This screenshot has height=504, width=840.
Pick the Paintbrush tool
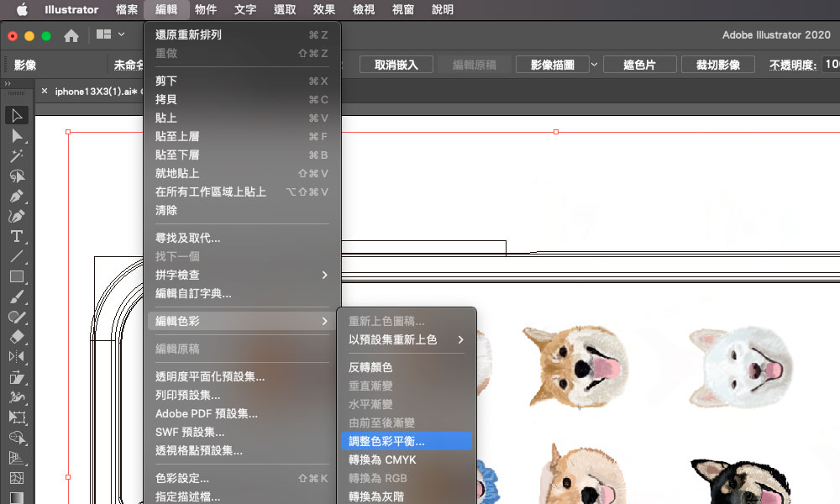click(17, 297)
